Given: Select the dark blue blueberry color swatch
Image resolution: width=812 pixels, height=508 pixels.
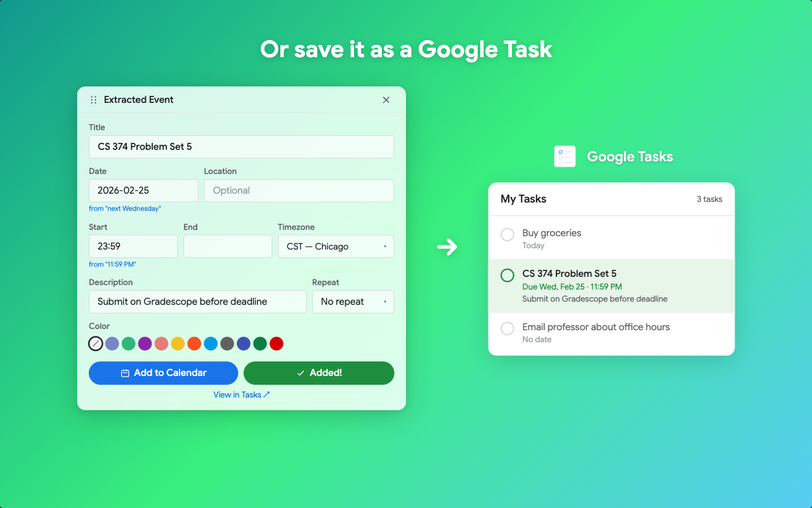Looking at the screenshot, I should [244, 344].
